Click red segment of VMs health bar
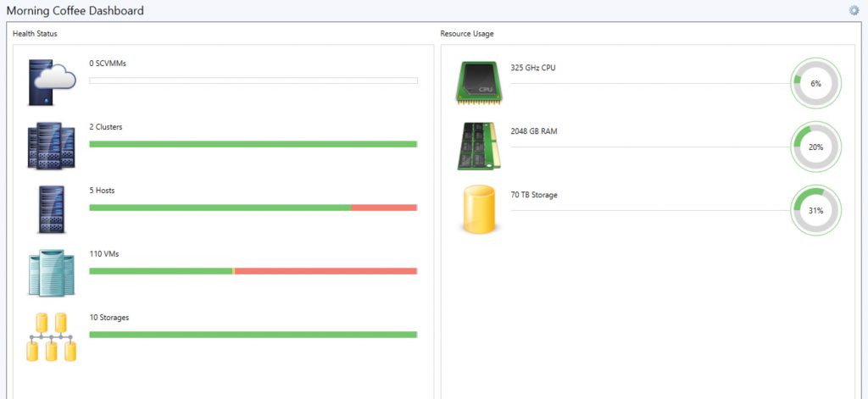 pos(326,271)
